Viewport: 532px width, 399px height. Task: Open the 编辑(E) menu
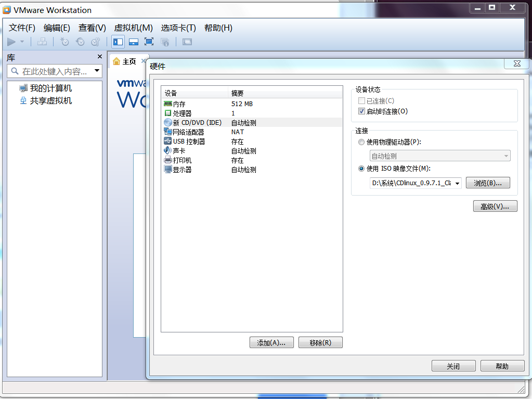tap(57, 28)
